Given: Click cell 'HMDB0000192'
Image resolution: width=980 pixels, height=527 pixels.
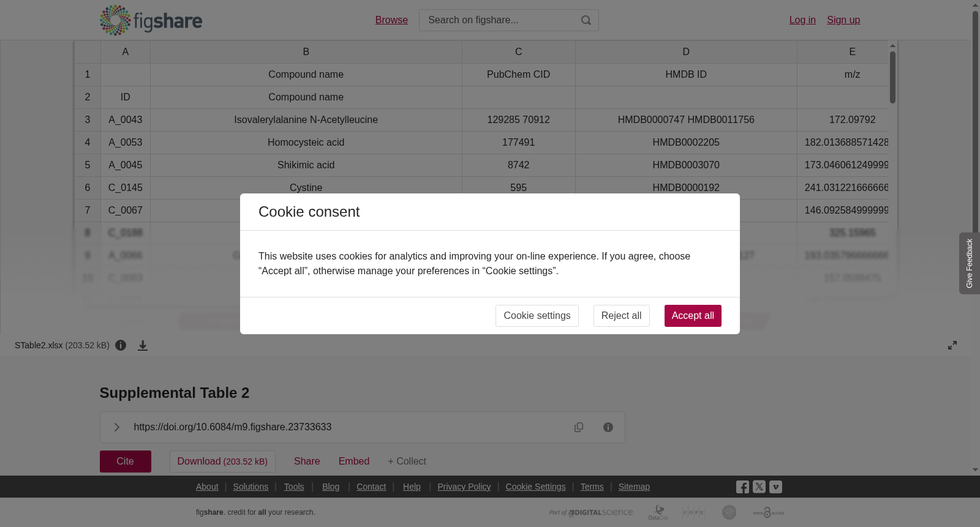Looking at the screenshot, I should click(686, 188).
